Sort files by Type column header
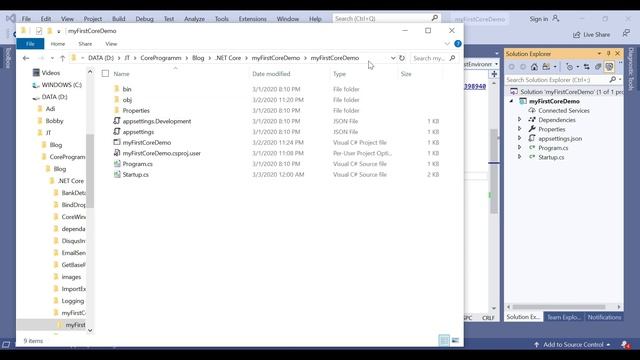640x360 pixels. coord(339,74)
